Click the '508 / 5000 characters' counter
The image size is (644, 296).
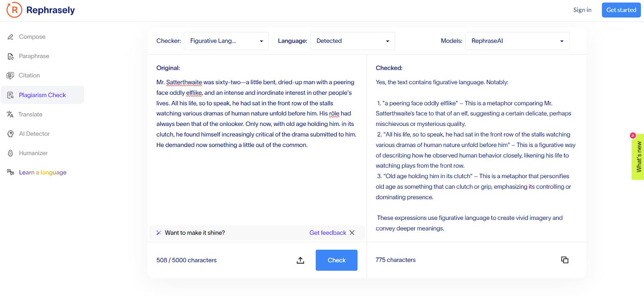187,260
